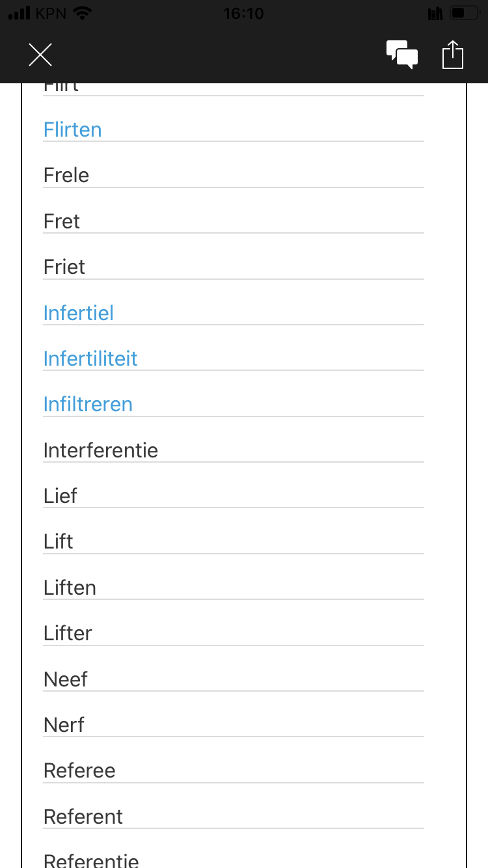
Task: Select the word Neef
Action: [x=66, y=679]
